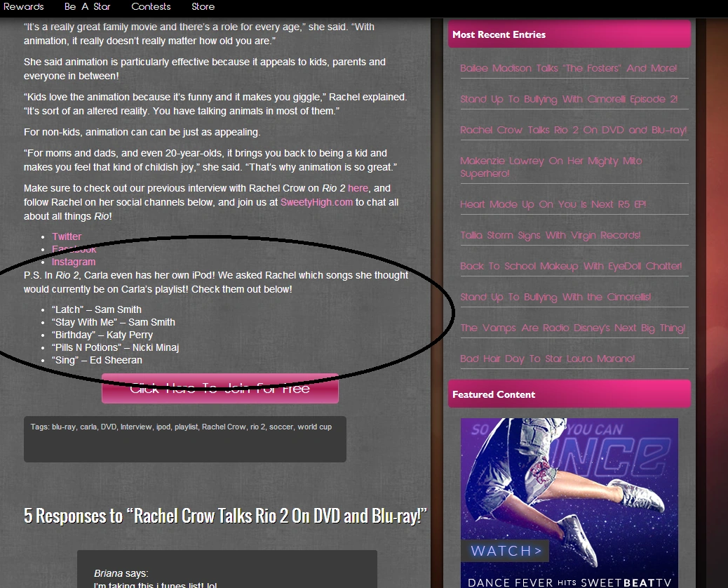Navigate to the Store menu
This screenshot has height=588, width=728.
pyautogui.click(x=203, y=7)
